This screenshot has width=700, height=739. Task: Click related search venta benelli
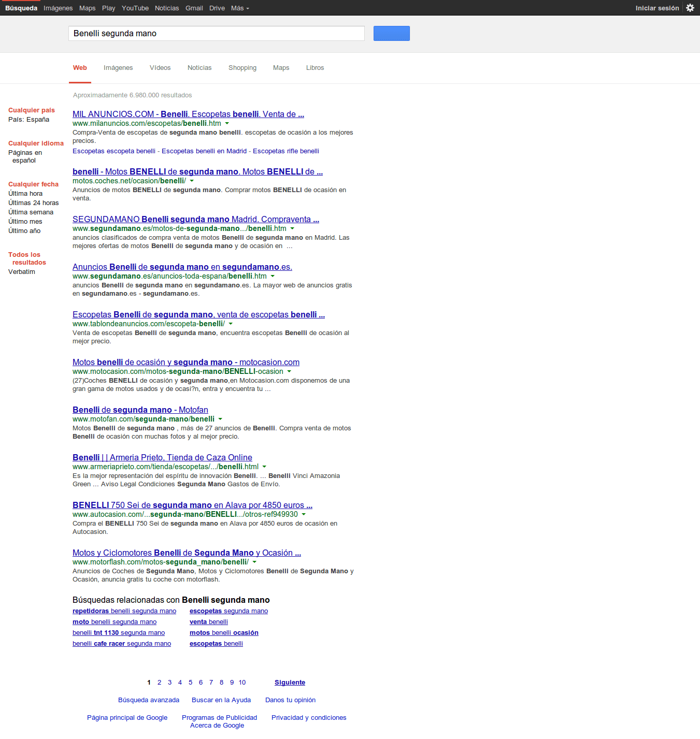(x=209, y=622)
